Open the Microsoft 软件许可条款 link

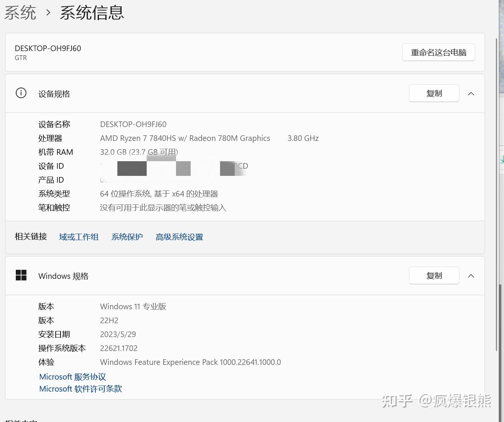(x=80, y=389)
